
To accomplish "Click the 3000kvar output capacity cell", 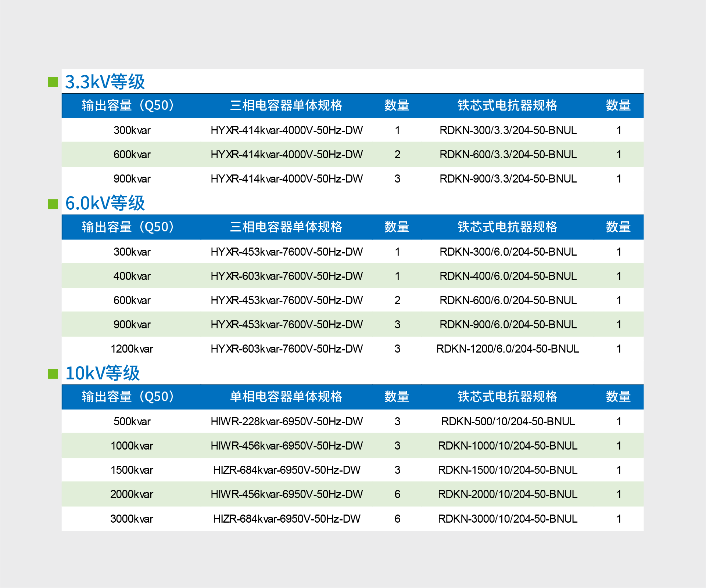I will (132, 519).
